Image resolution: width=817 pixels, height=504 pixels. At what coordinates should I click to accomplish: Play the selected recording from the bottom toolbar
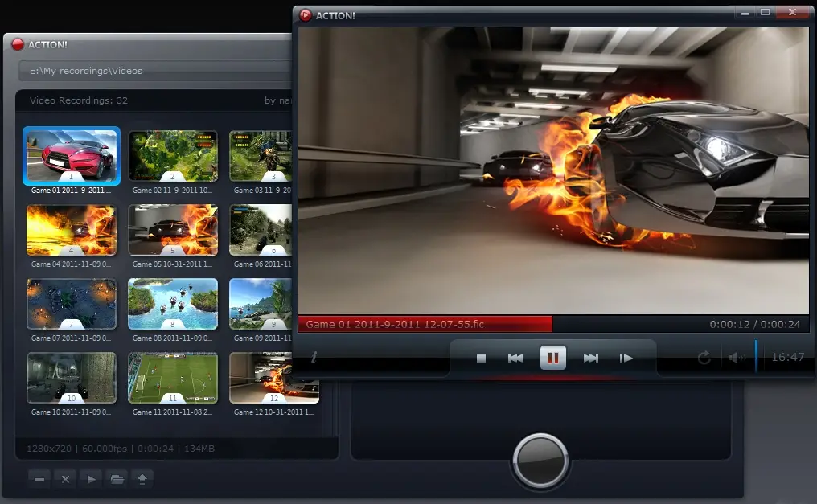click(91, 479)
